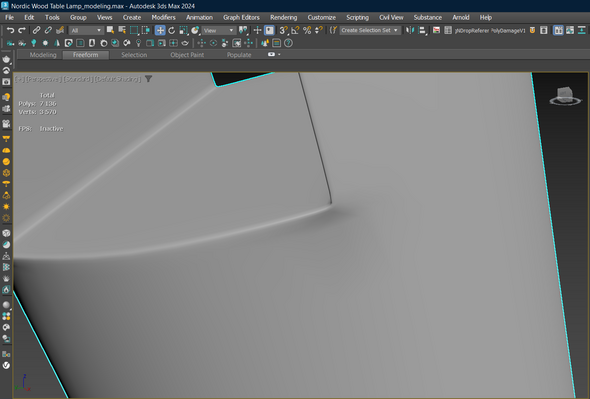This screenshot has width=590, height=399.
Task: Activate the Select and Move tool
Action: [x=160, y=30]
